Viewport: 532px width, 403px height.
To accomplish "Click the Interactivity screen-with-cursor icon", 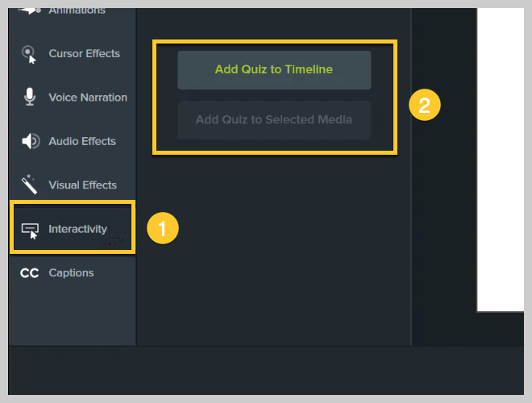I will pyautogui.click(x=30, y=231).
